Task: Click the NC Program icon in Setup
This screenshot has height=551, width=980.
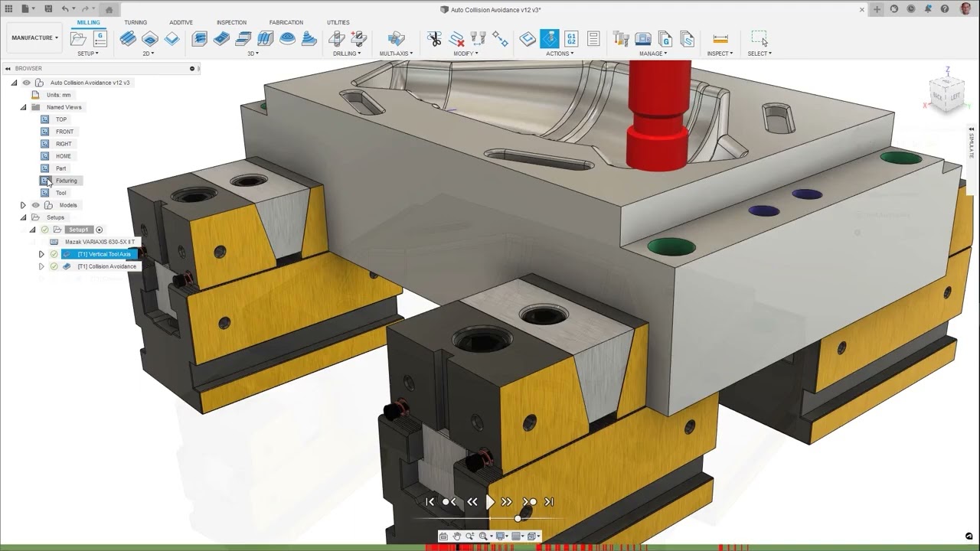Action: (x=100, y=38)
